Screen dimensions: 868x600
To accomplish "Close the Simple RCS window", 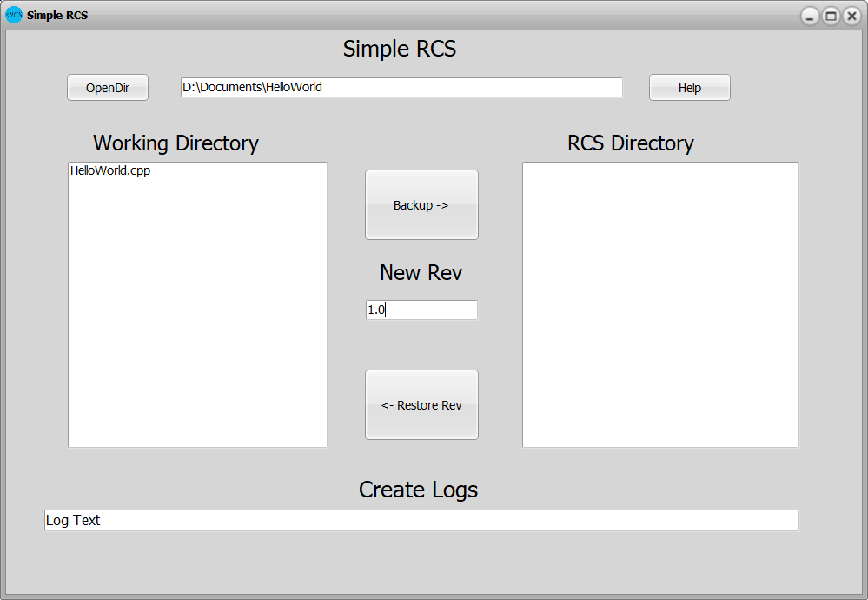I will [851, 16].
